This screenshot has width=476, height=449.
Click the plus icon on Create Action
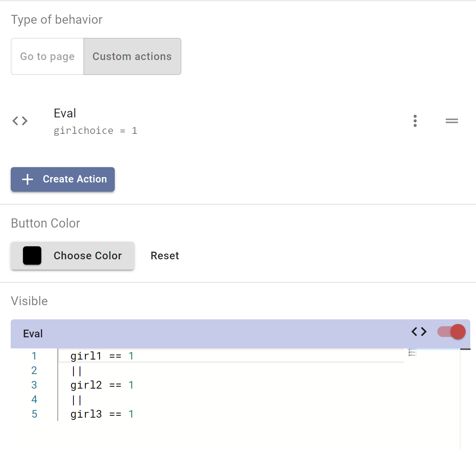28,179
